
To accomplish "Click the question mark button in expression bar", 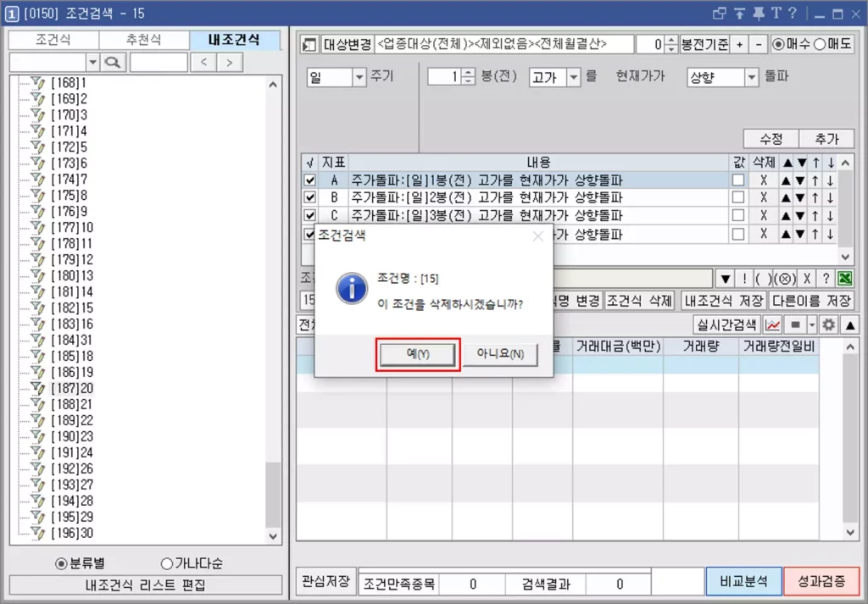I will click(826, 278).
